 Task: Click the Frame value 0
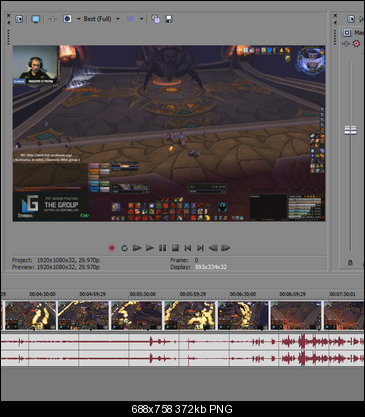(196, 260)
